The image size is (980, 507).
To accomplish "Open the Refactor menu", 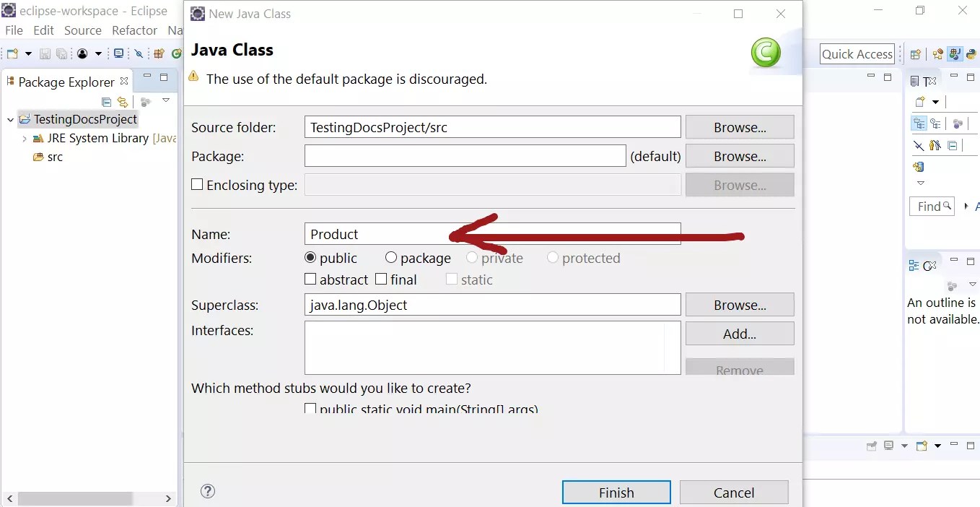I will [134, 30].
